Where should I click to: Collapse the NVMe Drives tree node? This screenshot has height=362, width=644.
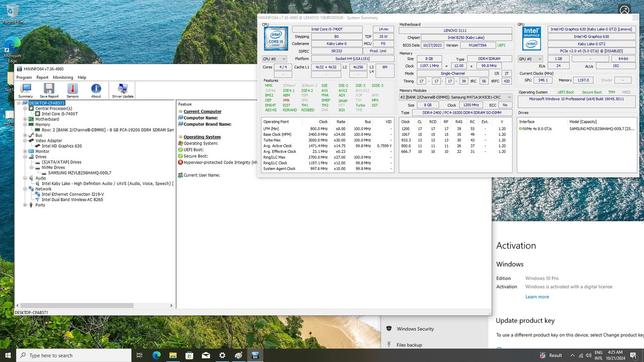tap(31, 167)
